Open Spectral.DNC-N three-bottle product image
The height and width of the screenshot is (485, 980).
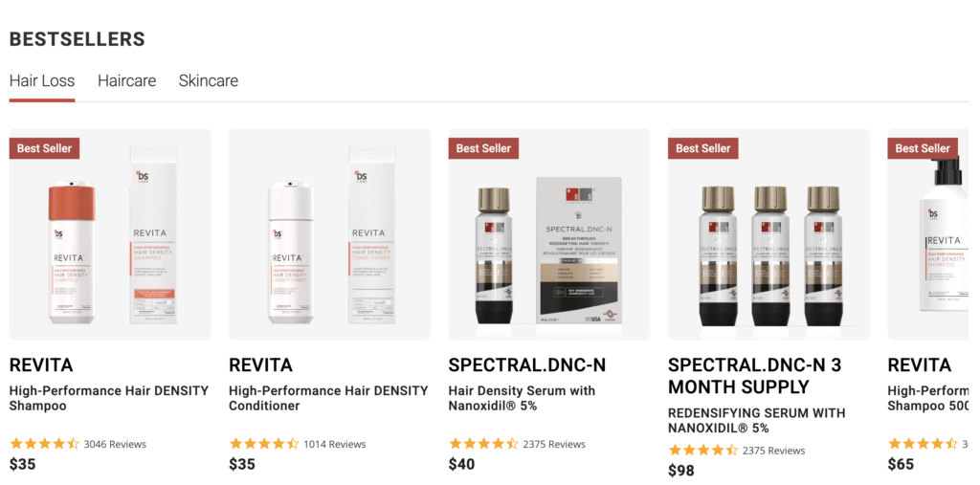pyautogui.click(x=768, y=234)
